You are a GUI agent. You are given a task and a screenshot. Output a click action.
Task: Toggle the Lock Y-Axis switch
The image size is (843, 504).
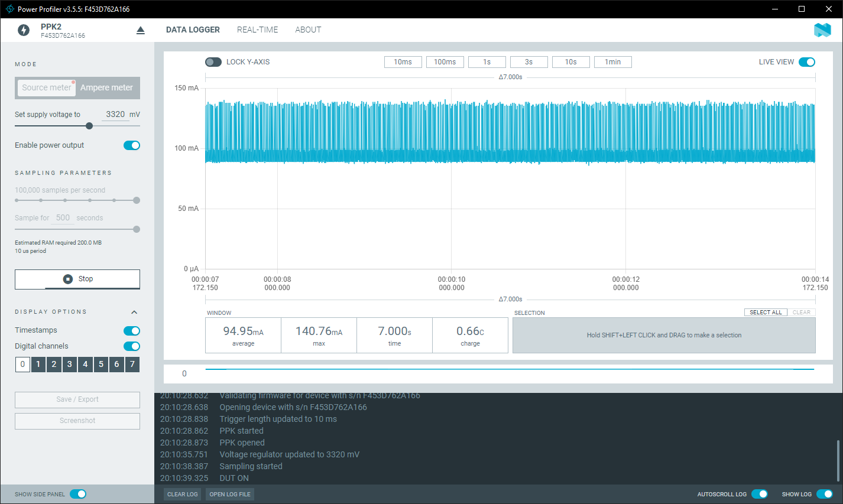tap(213, 62)
